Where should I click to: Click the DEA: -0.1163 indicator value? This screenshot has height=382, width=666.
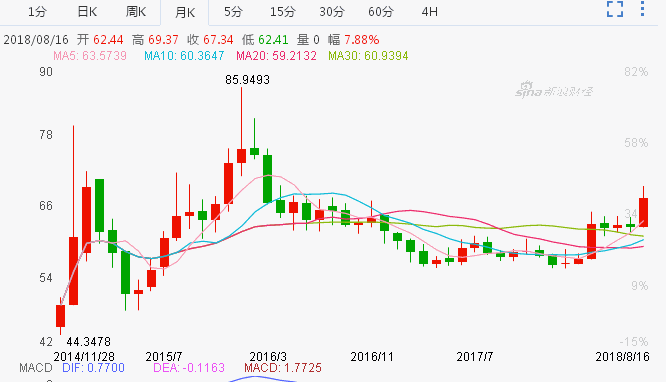189,368
